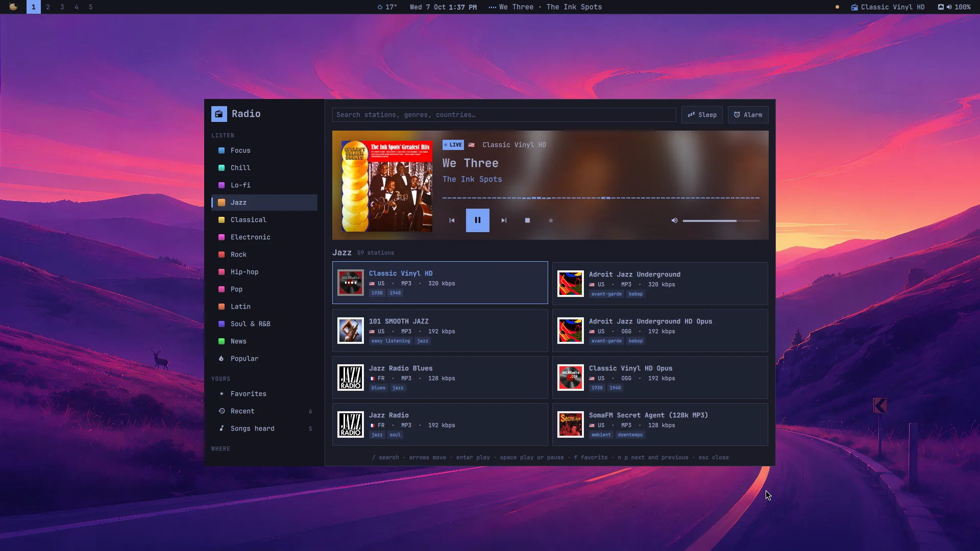The image size is (980, 551).
Task: Choose the Rock genre icon
Action: pos(222,255)
